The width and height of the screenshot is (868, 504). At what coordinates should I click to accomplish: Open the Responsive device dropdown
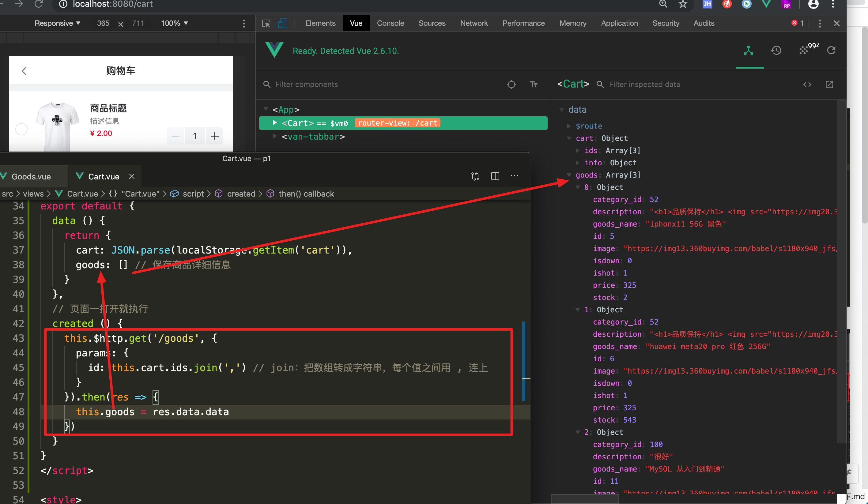tap(57, 23)
